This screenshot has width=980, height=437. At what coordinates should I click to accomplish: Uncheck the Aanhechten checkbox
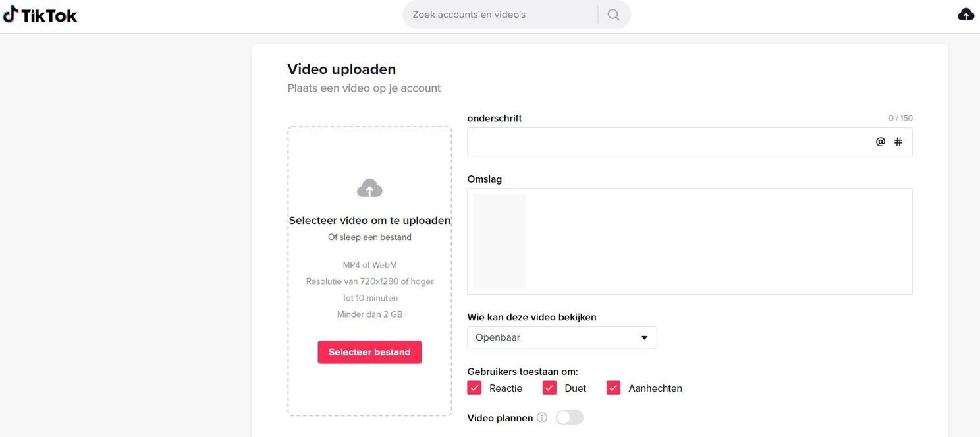pos(614,388)
